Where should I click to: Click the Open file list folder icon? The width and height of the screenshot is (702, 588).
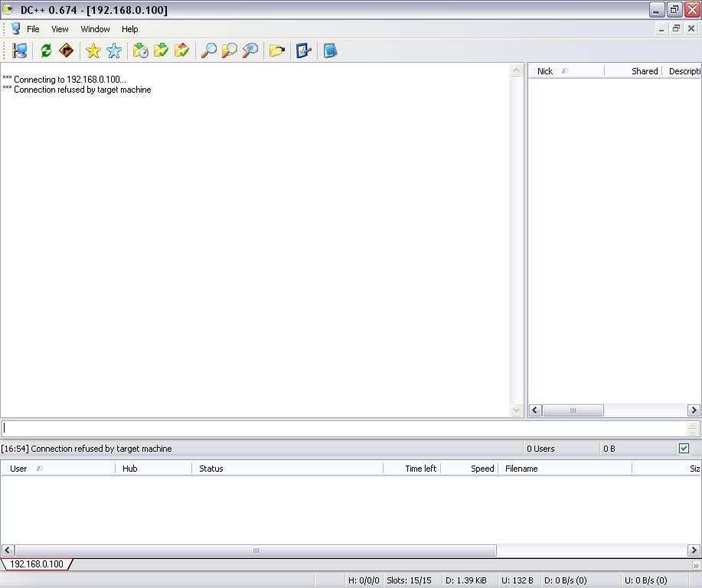point(277,51)
